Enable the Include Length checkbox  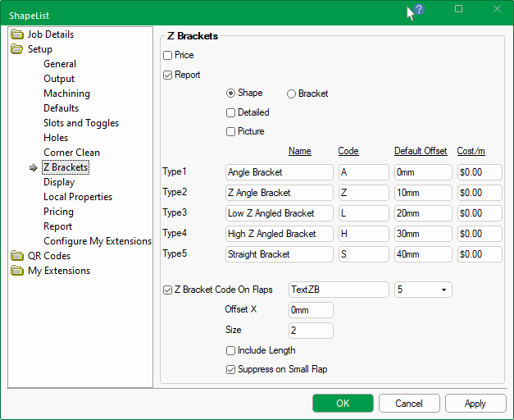[231, 351]
